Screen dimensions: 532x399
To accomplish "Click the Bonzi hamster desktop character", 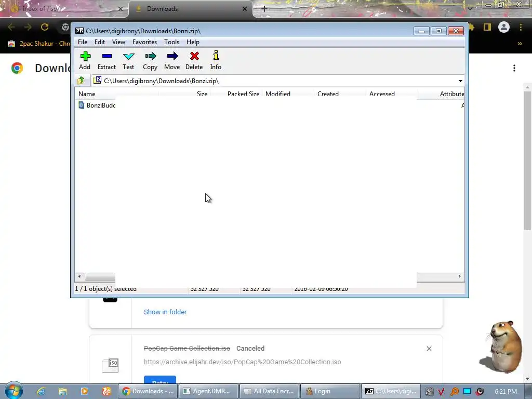I will pos(501,347).
